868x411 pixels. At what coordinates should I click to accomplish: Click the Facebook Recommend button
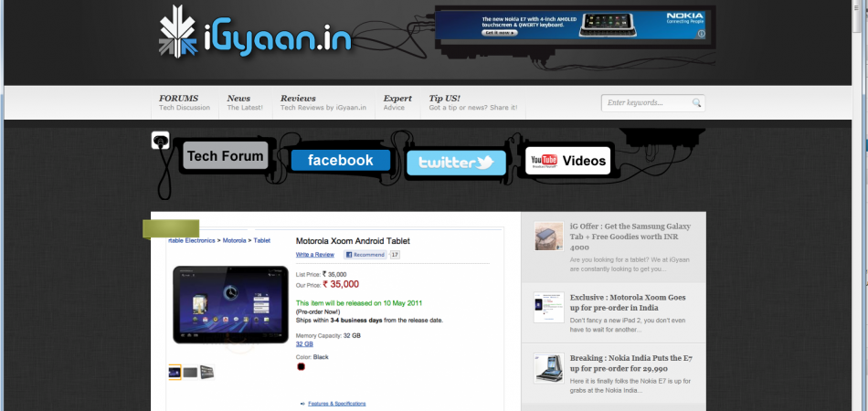(x=365, y=255)
